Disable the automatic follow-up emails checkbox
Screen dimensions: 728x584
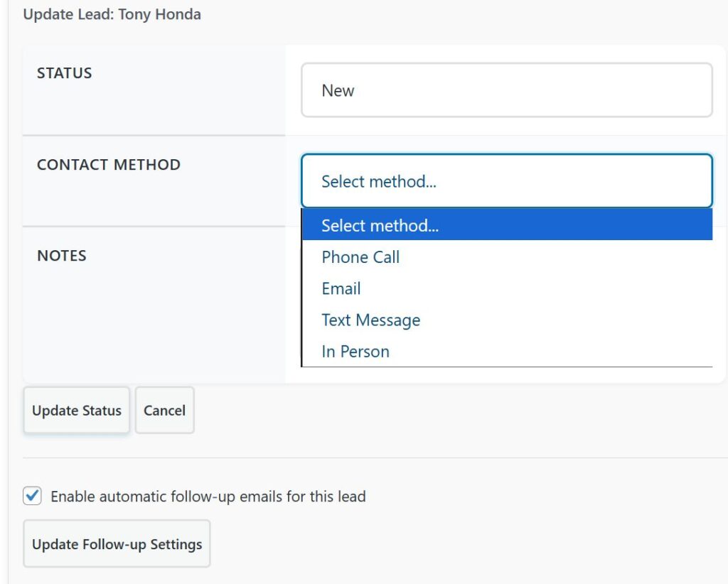click(x=33, y=496)
